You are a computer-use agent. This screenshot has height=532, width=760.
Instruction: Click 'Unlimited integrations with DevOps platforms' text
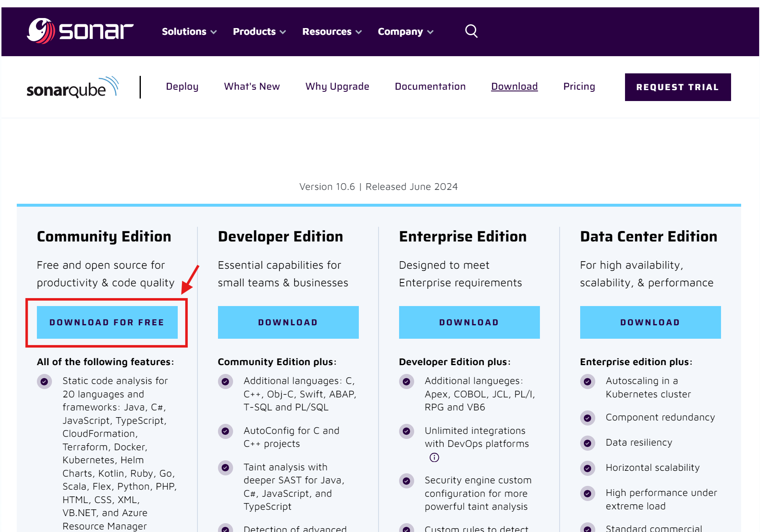click(477, 437)
